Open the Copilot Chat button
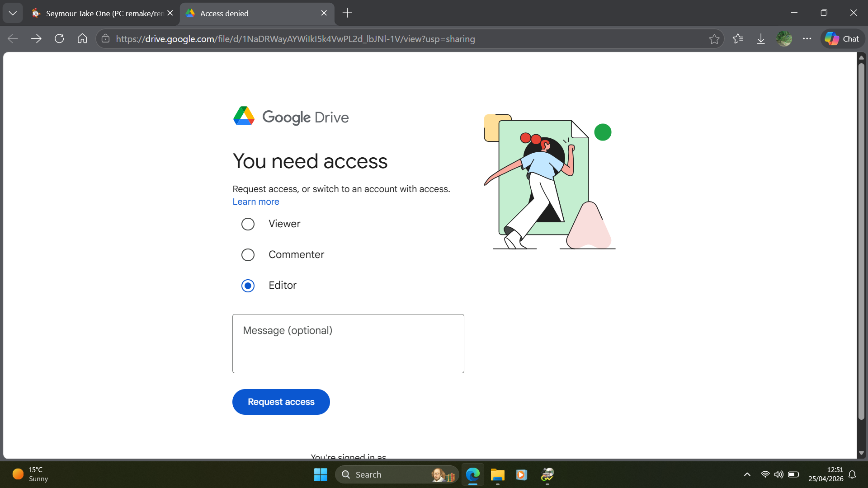Viewport: 868px width, 488px height. tap(842, 39)
